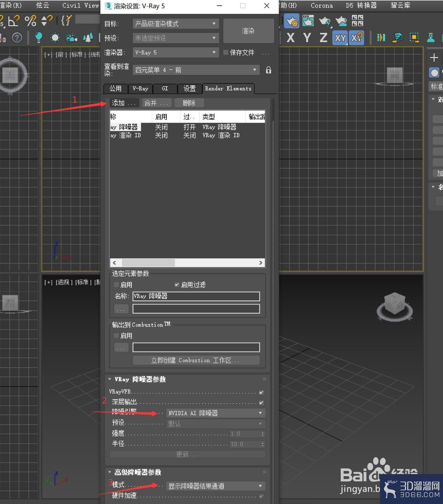Click the 更新 update button
This screenshot has height=504, width=443.
pyautogui.click(x=187, y=454)
